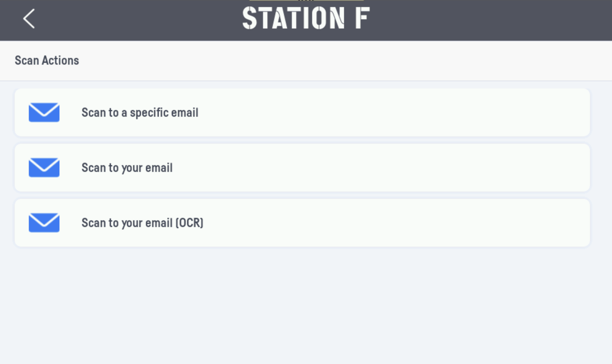Click the dark header bar beside the logo
Viewport: 612px width, 364px height.
(491, 20)
